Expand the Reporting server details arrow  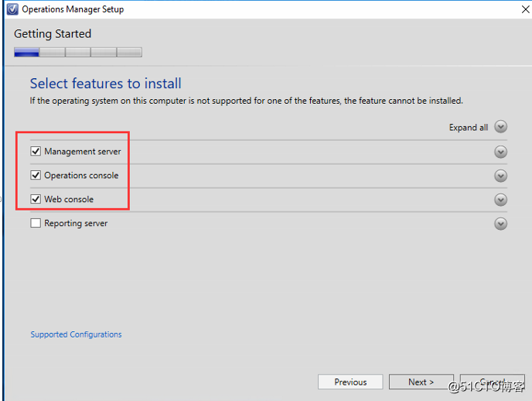pos(500,224)
